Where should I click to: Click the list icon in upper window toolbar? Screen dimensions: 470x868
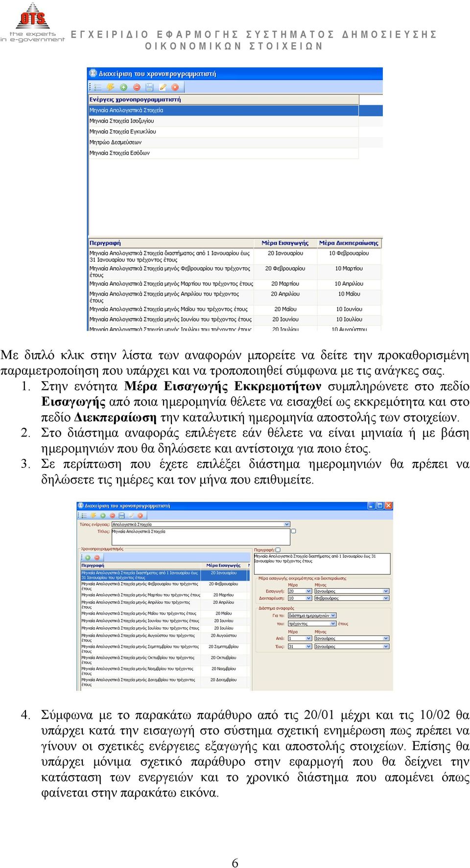97,87
